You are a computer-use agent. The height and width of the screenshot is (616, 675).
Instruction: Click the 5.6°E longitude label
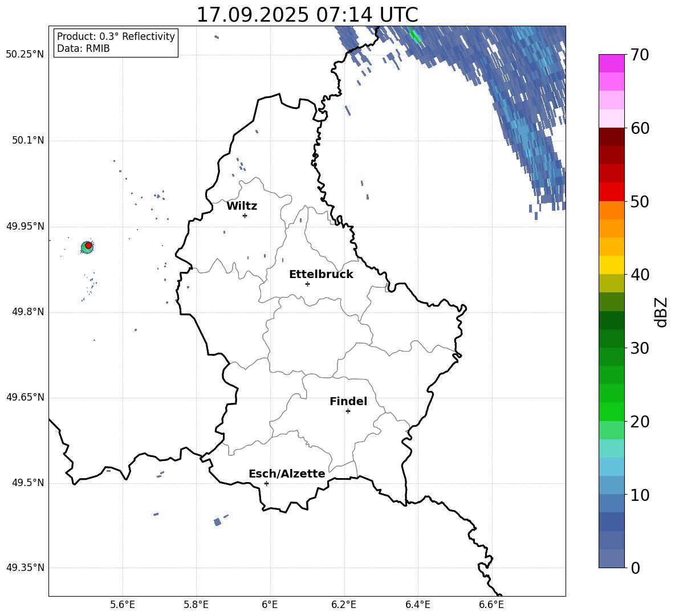coord(123,605)
